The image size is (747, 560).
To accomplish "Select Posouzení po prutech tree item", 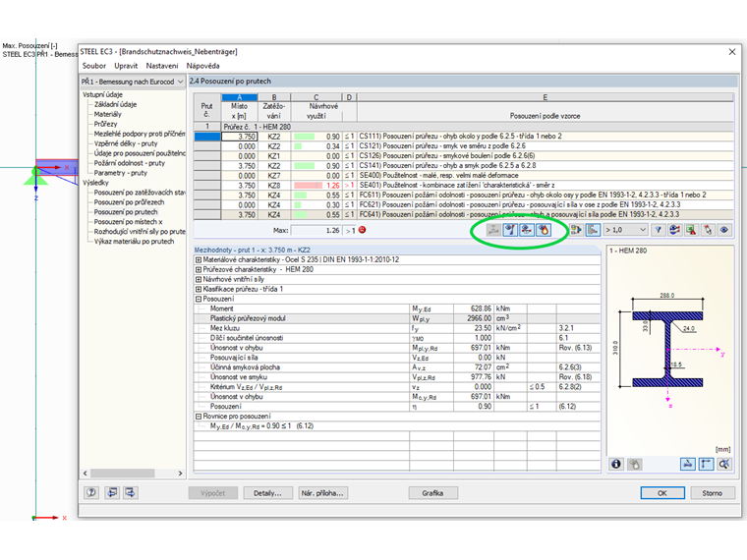I will (126, 212).
